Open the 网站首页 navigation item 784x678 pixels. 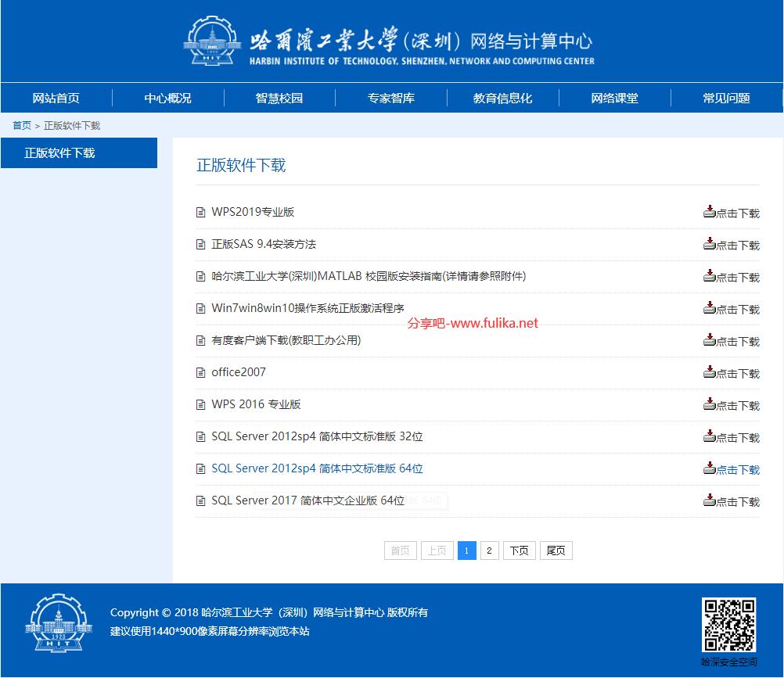(56, 98)
